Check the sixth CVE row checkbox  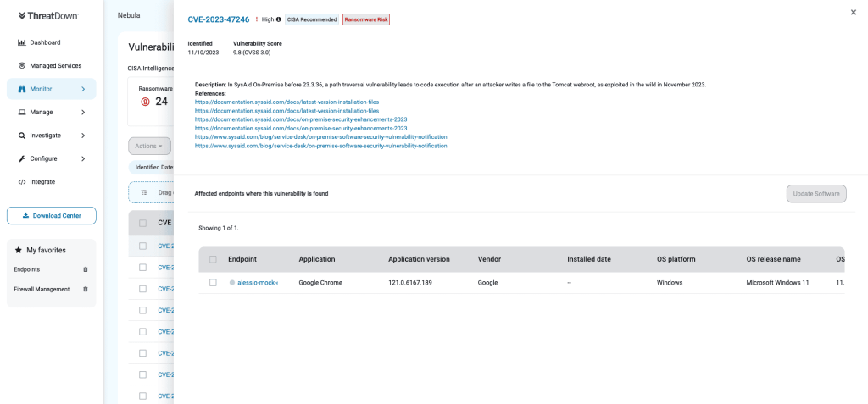click(142, 353)
